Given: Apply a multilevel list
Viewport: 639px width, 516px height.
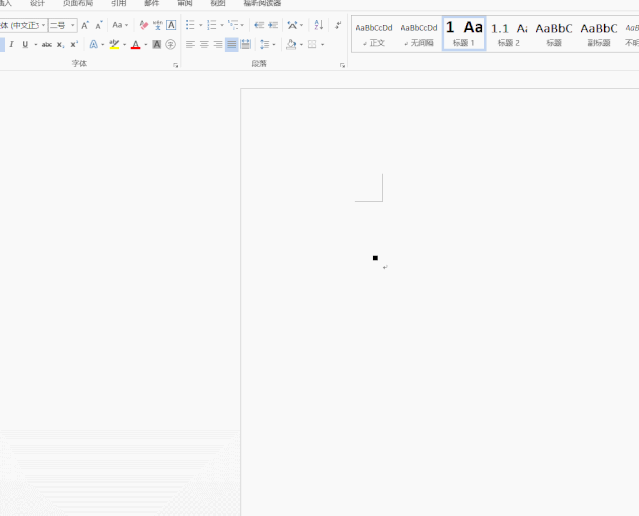Looking at the screenshot, I should click(x=233, y=25).
